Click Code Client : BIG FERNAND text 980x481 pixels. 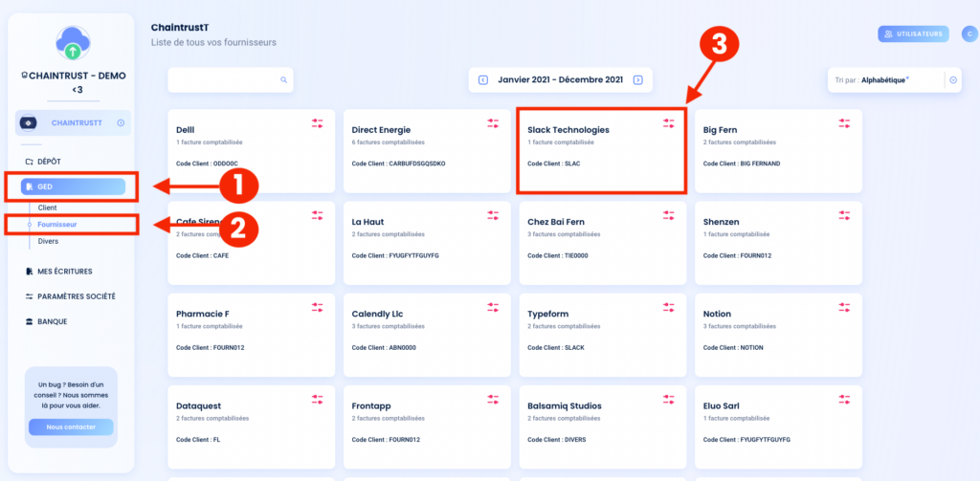(742, 164)
